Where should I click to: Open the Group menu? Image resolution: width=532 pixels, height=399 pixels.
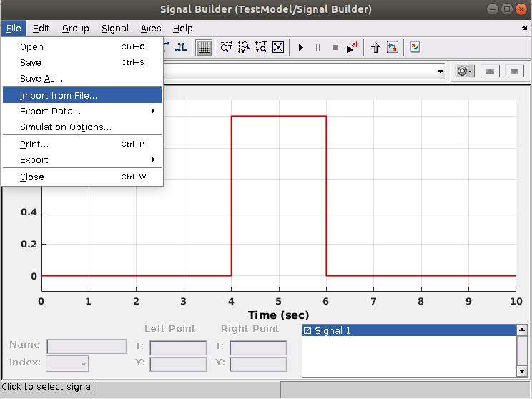click(75, 29)
